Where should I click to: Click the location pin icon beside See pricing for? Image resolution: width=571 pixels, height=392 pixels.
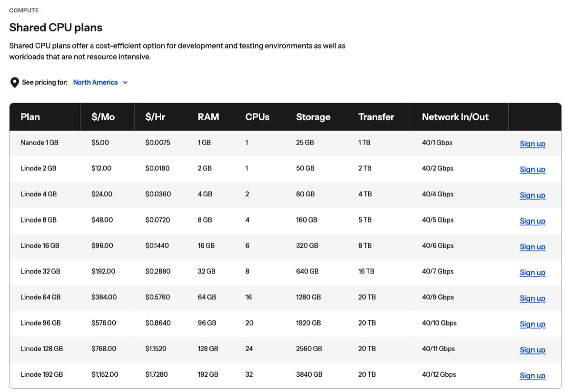pos(15,83)
